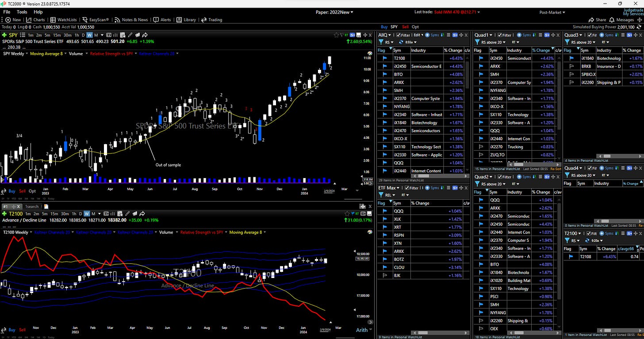The image size is (644, 339).
Task: Open the Library toolbar item
Action: coord(186,20)
